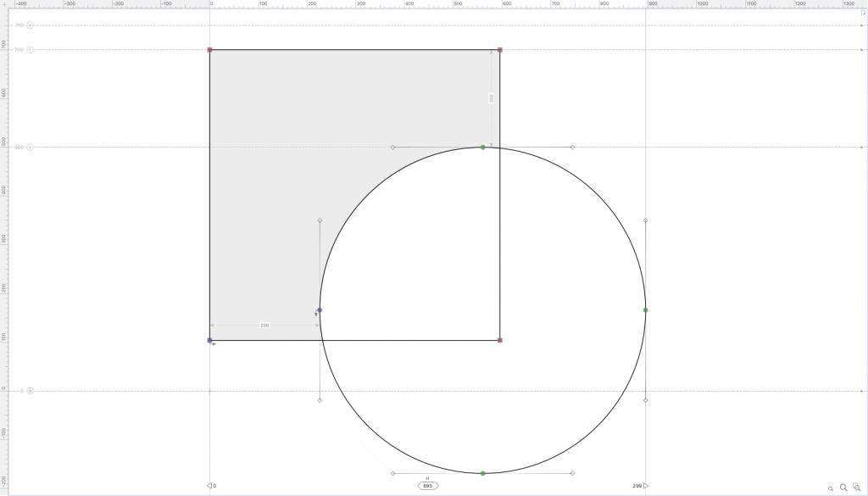Click the lower handle of circle's right node
Image resolution: width=868 pixels, height=496 pixels.
tap(645, 399)
